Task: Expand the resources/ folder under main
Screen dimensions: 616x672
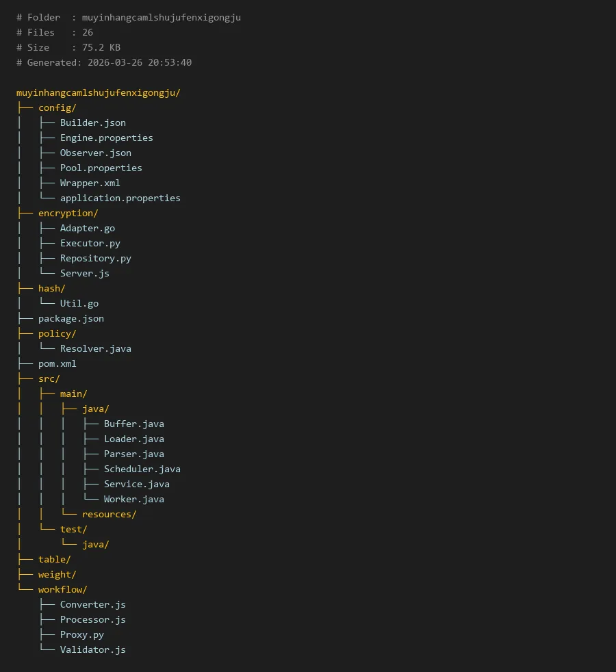Action: click(x=109, y=514)
